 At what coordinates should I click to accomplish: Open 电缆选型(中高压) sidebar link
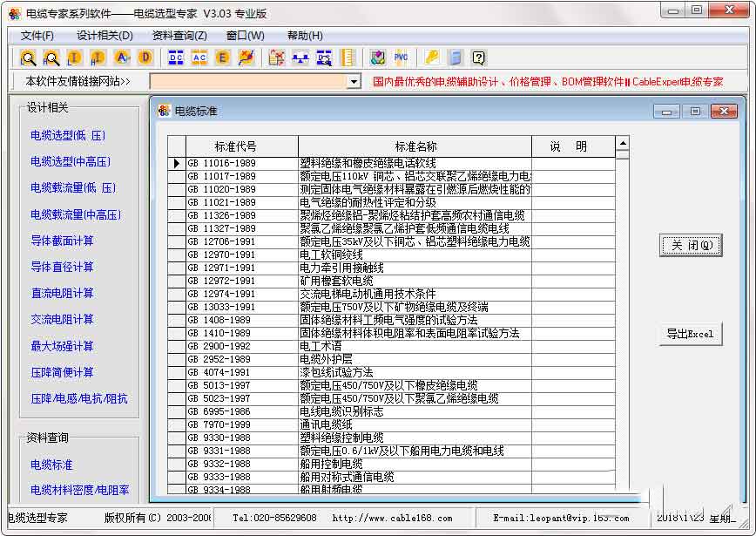[71, 161]
